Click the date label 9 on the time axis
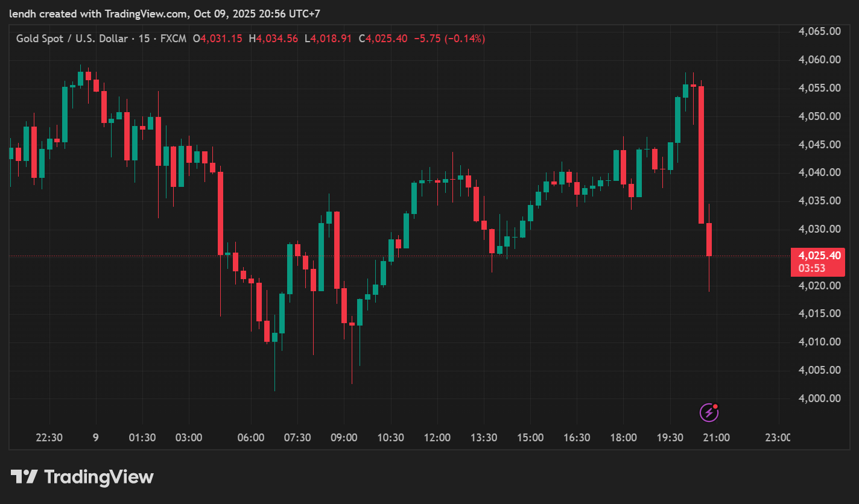Screen dimensions: 859x504 tap(96, 438)
